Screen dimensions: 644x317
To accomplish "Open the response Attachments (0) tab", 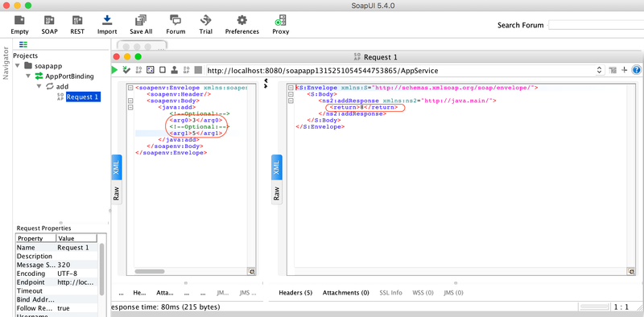I will [x=346, y=293].
